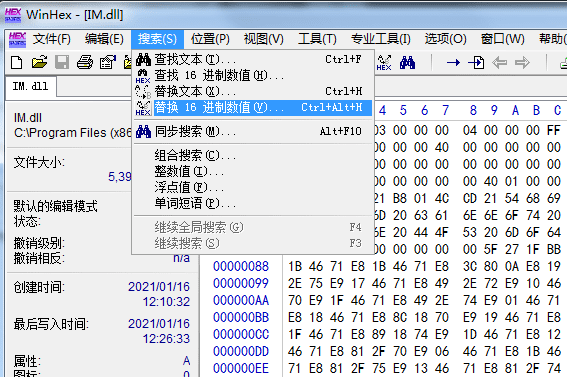
Task: Click creation time value 12:10:32
Action: (166, 302)
